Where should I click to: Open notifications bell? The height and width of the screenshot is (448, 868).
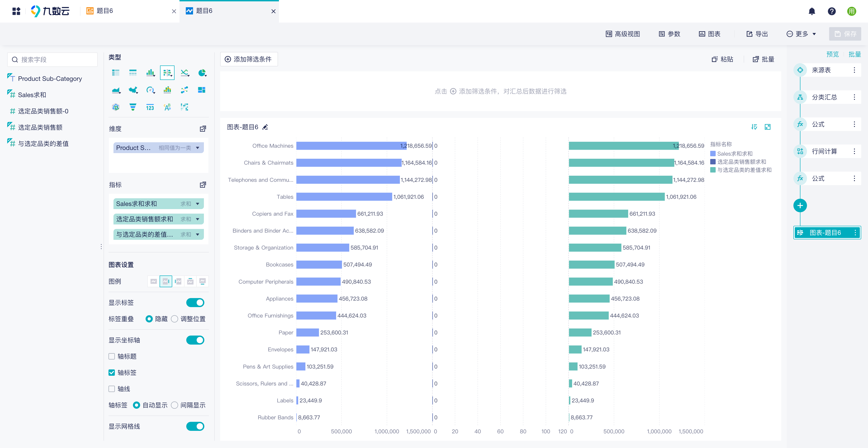812,11
